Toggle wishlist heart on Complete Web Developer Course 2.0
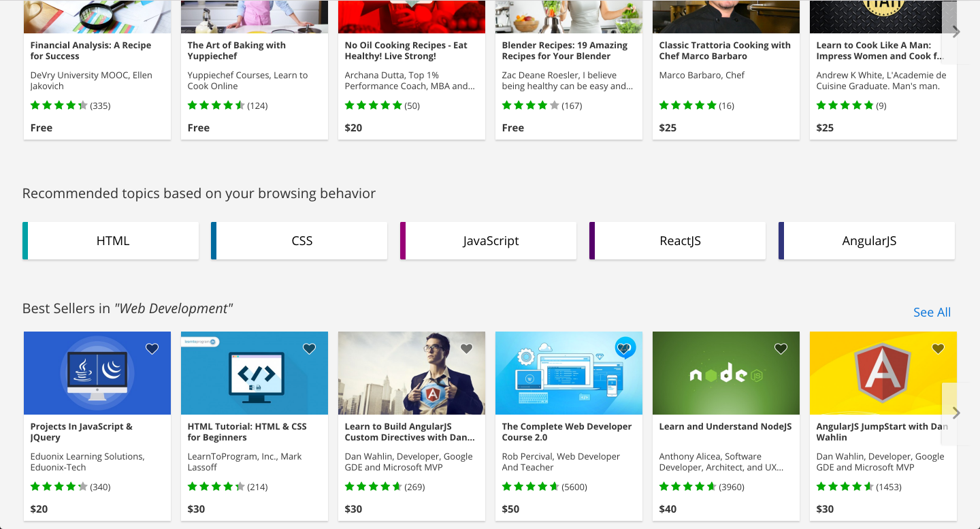980x529 pixels. tap(625, 348)
